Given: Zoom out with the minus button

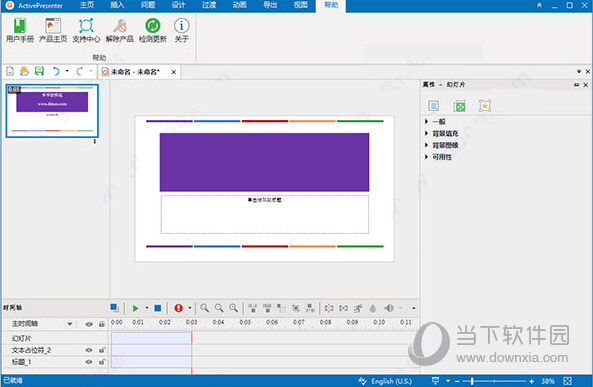Looking at the screenshot, I should 457,381.
